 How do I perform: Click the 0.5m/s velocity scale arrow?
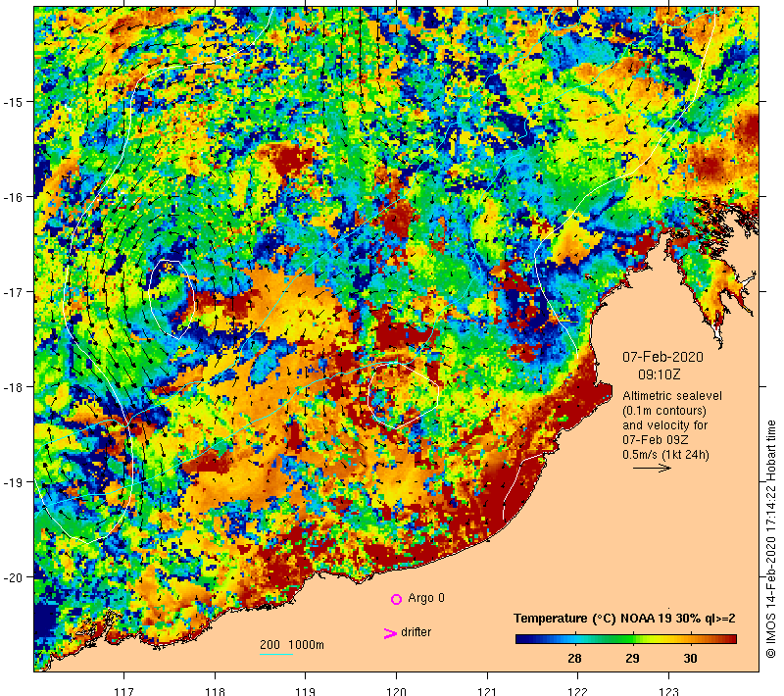coord(652,468)
